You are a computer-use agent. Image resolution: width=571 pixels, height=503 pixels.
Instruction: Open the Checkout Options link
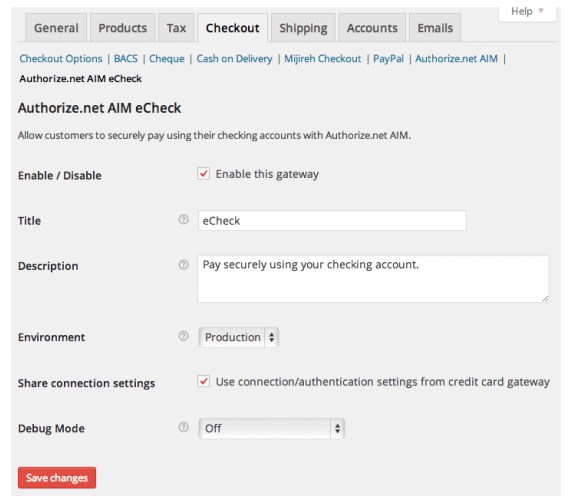(61, 59)
